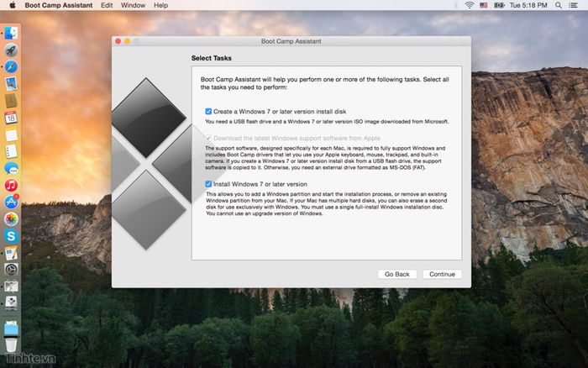Open the Reminders list icon in dock
Screen dimensions: 588x368
[x=11, y=151]
